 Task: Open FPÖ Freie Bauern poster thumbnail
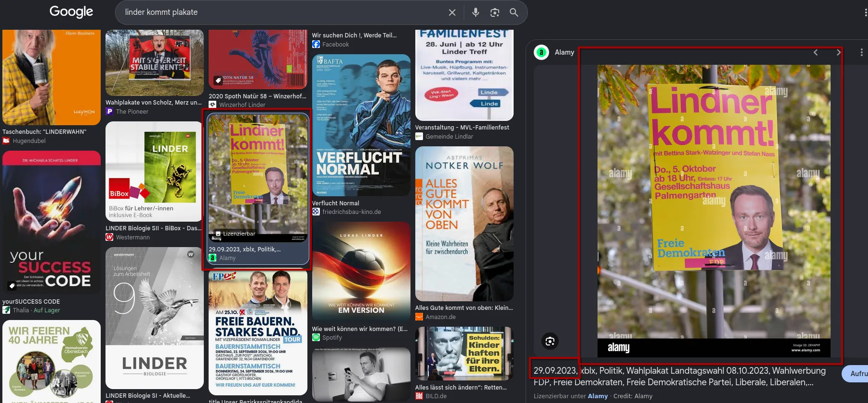tap(258, 332)
